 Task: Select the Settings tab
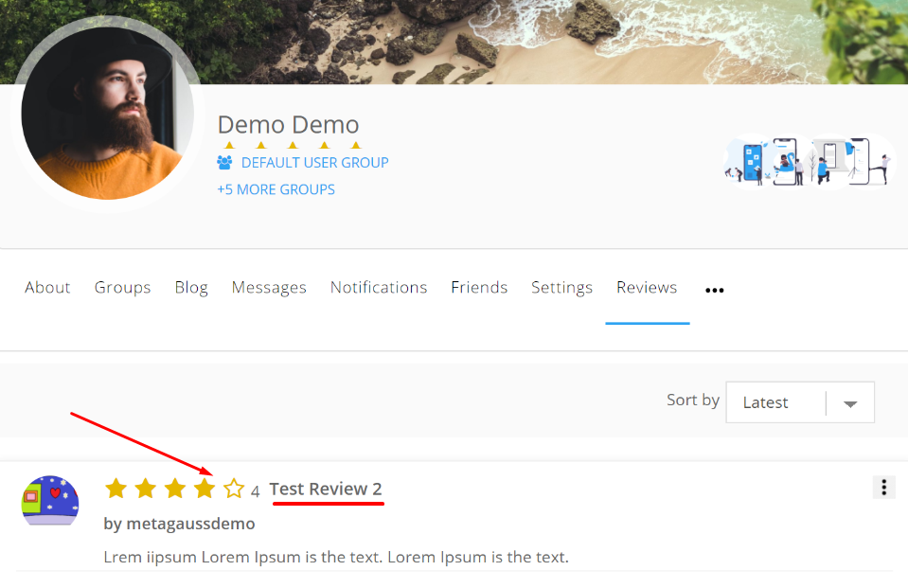561,287
